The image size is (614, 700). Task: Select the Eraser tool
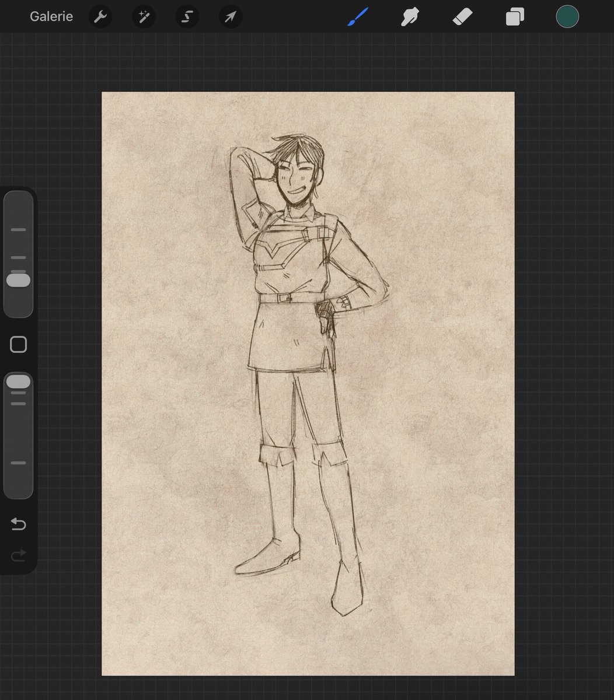(x=463, y=16)
